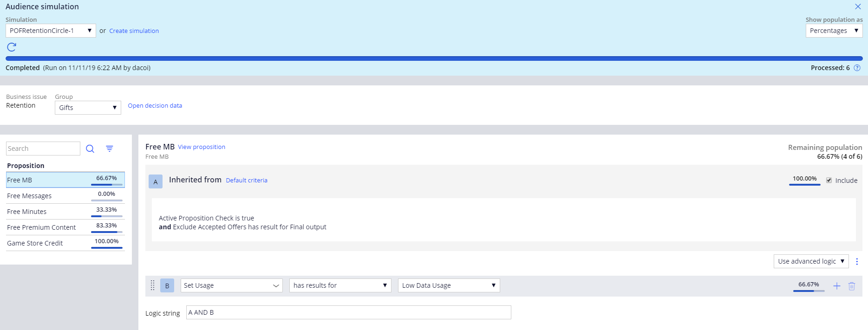Image resolution: width=868 pixels, height=330 pixels.
Task: Click the Create simulation link
Action: point(134,31)
